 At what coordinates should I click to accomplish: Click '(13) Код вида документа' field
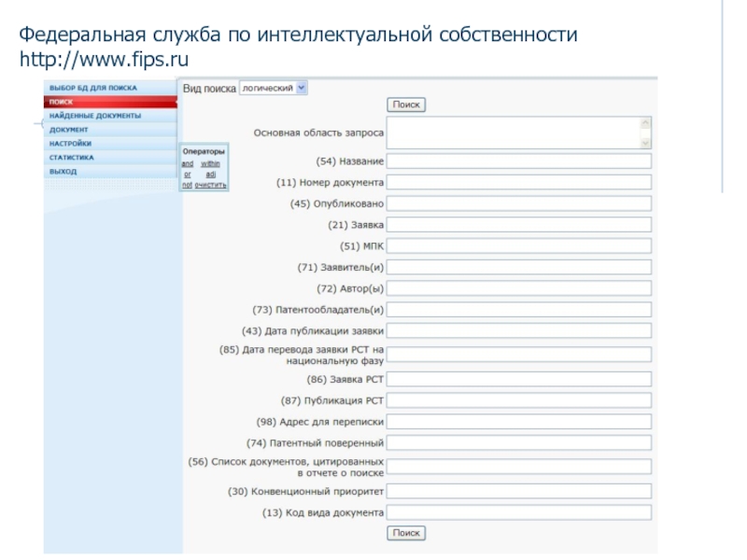pyautogui.click(x=519, y=512)
